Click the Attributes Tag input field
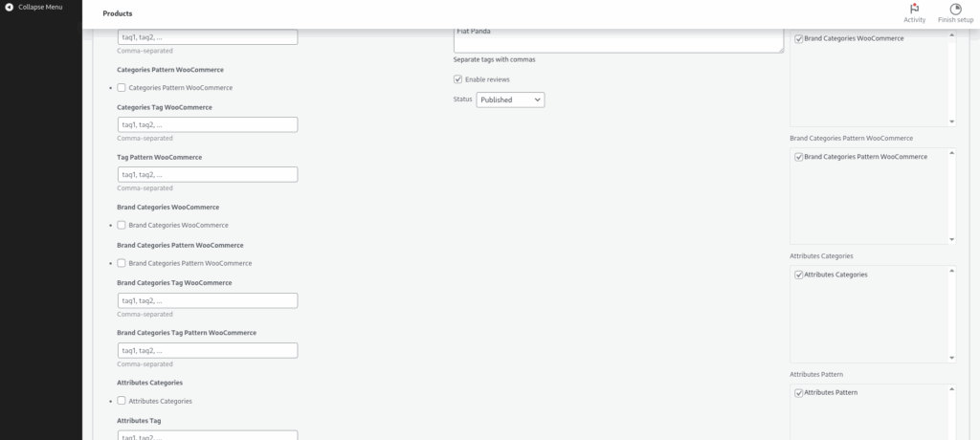This screenshot has width=980, height=440. coord(208,435)
